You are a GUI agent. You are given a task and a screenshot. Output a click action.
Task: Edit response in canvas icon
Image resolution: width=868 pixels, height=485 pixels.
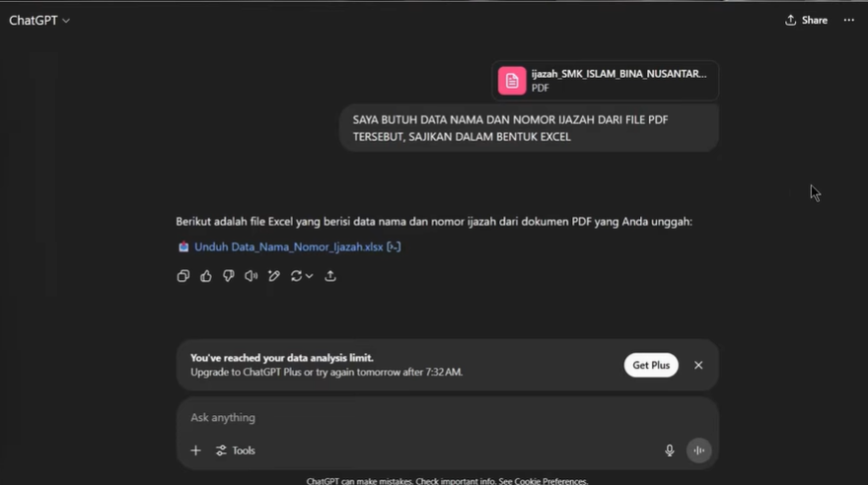click(274, 276)
